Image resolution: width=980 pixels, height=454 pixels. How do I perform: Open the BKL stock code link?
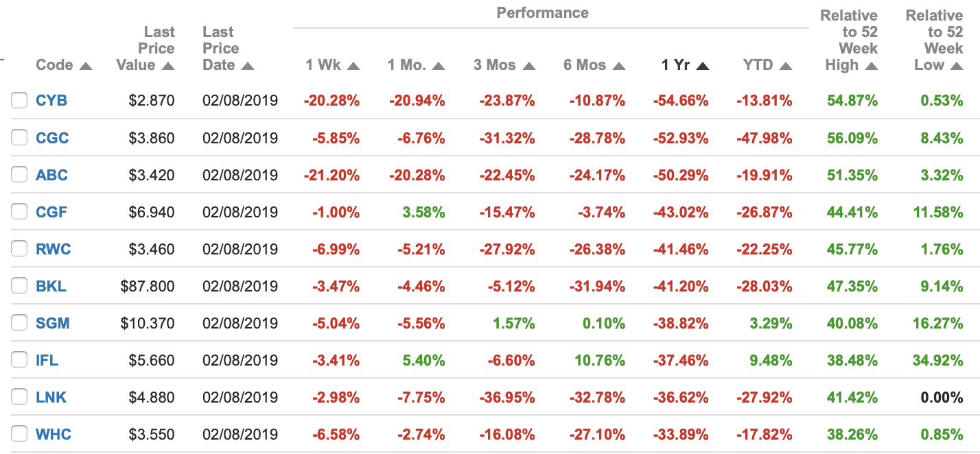click(x=51, y=286)
